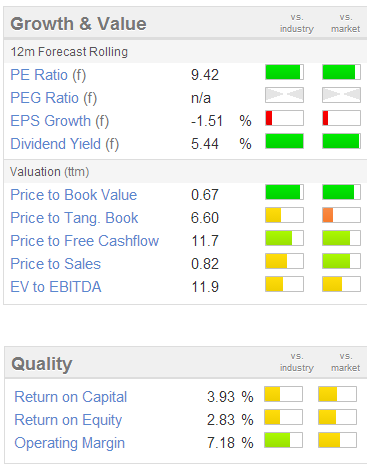Open the Return on Capital link

pyautogui.click(x=71, y=397)
